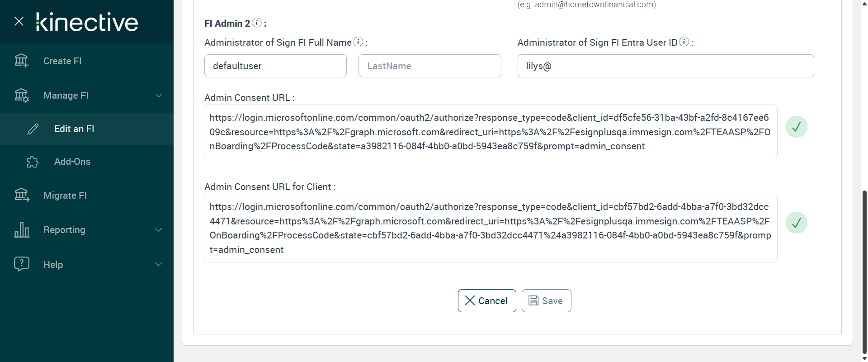Expand the Reporting section chevron
This screenshot has width=868, height=362.
click(159, 230)
